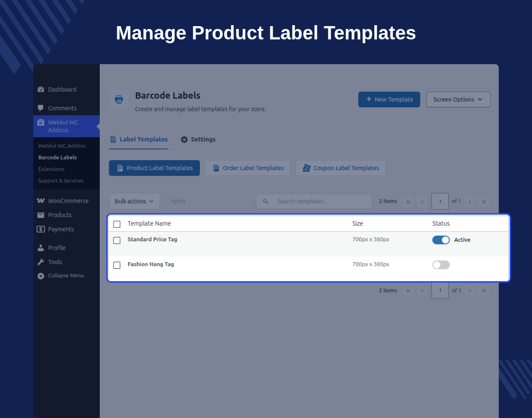Go to previous page in the top pagination
532x418 pixels.
pos(422,201)
